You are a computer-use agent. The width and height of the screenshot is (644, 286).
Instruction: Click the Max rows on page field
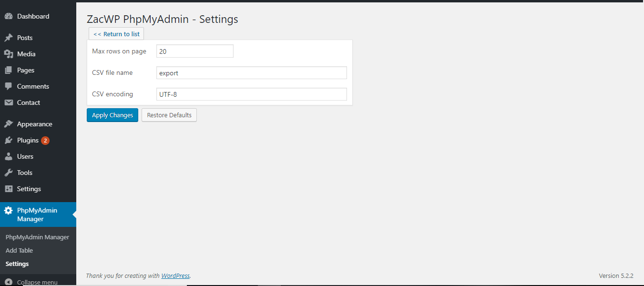(195, 51)
